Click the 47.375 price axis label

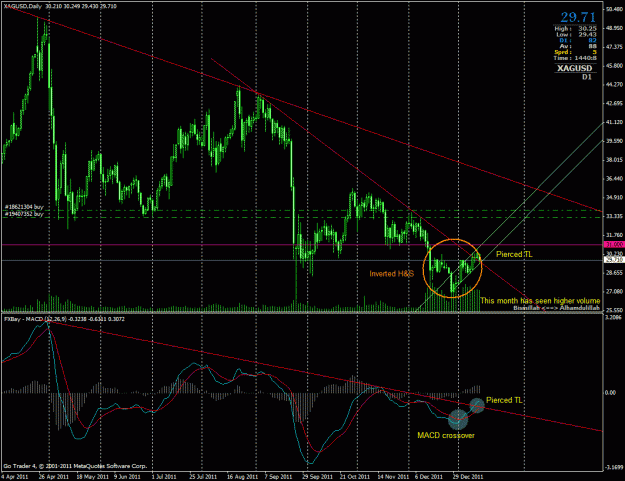(x=614, y=47)
